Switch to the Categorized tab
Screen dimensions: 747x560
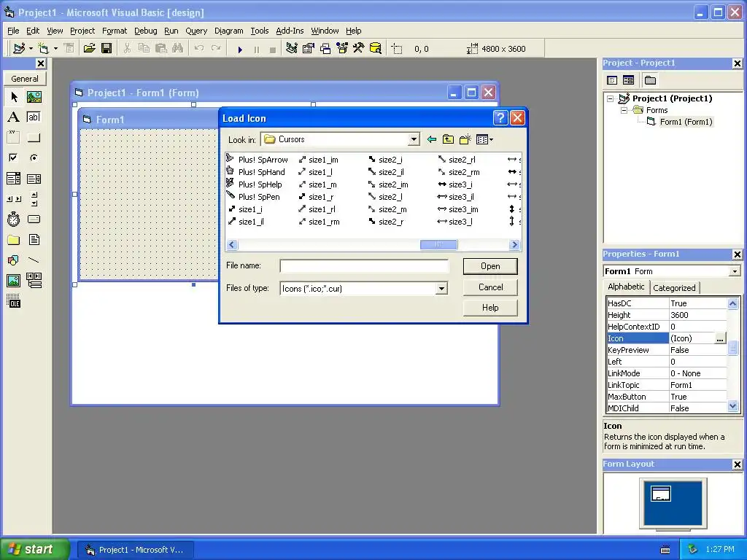pos(674,287)
